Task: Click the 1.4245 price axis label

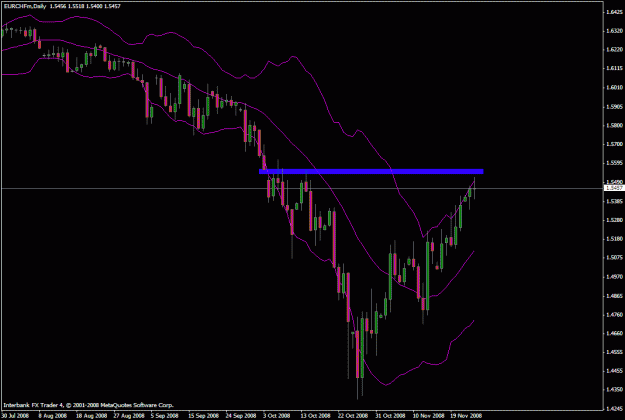Action: tap(615, 408)
